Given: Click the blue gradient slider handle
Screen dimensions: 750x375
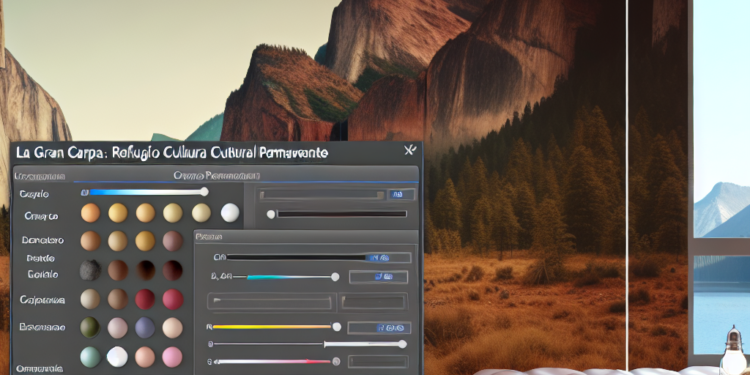Looking at the screenshot, I should [x=204, y=192].
